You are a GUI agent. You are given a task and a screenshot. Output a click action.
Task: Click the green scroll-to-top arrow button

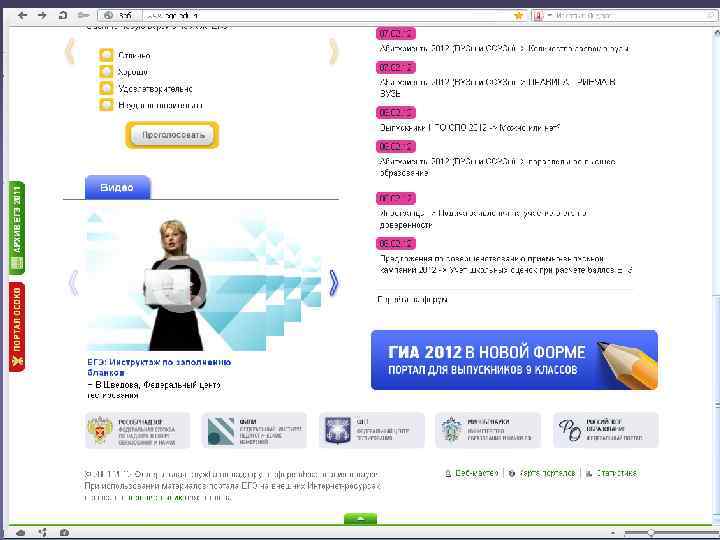[x=360, y=519]
